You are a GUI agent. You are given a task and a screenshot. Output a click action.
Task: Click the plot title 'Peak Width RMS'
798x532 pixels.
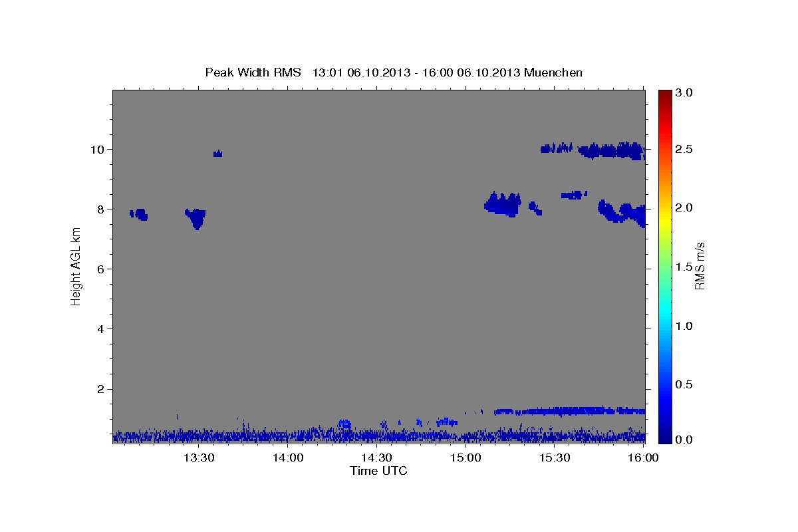pos(253,72)
